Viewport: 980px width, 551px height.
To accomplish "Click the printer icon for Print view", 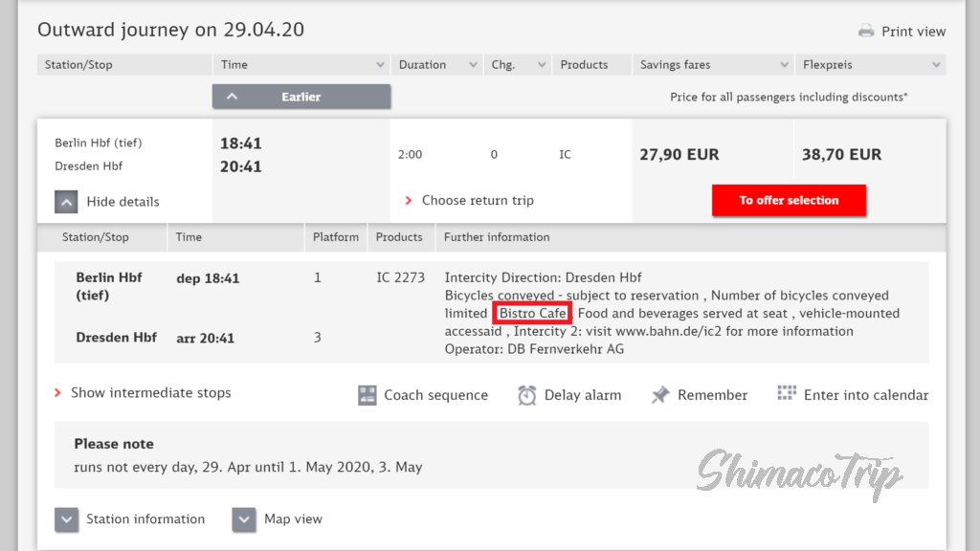I will [x=866, y=31].
